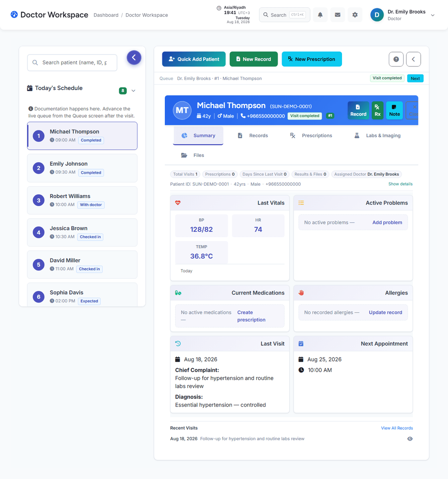The width and height of the screenshot is (448, 479).
Task: View the Aug 18 visit with the eye icon
Action: pos(410,439)
